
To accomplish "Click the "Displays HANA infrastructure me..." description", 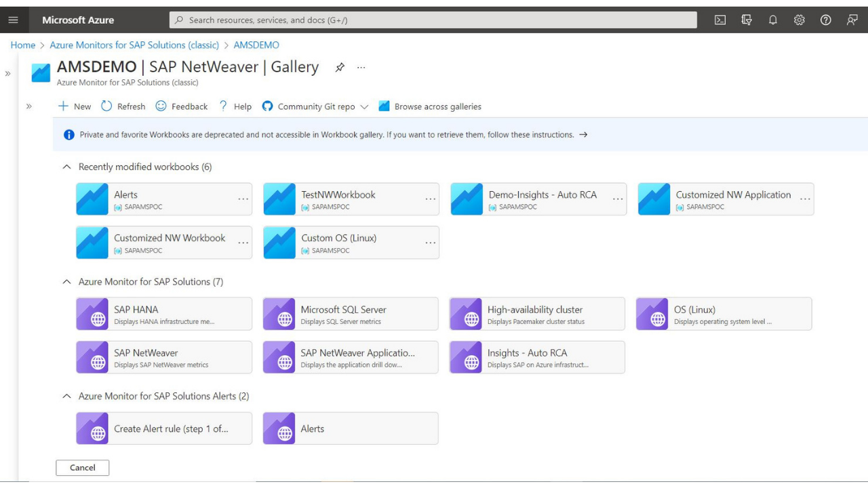I will (x=164, y=322).
